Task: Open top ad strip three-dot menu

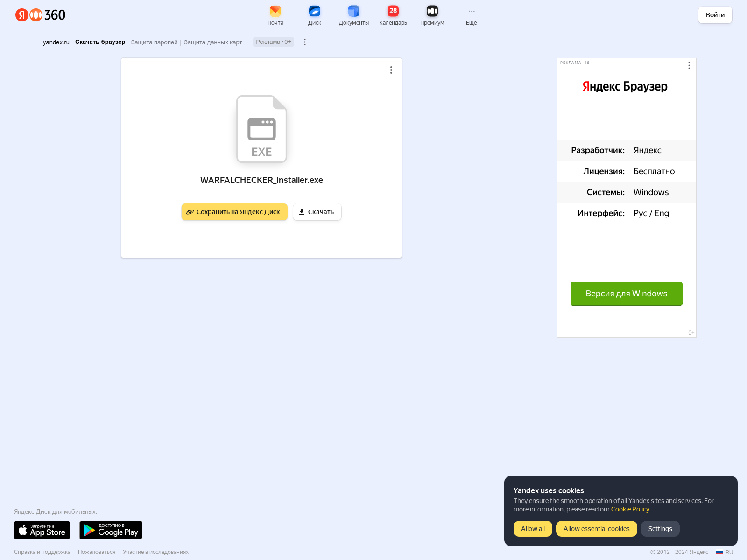Action: coord(305,42)
